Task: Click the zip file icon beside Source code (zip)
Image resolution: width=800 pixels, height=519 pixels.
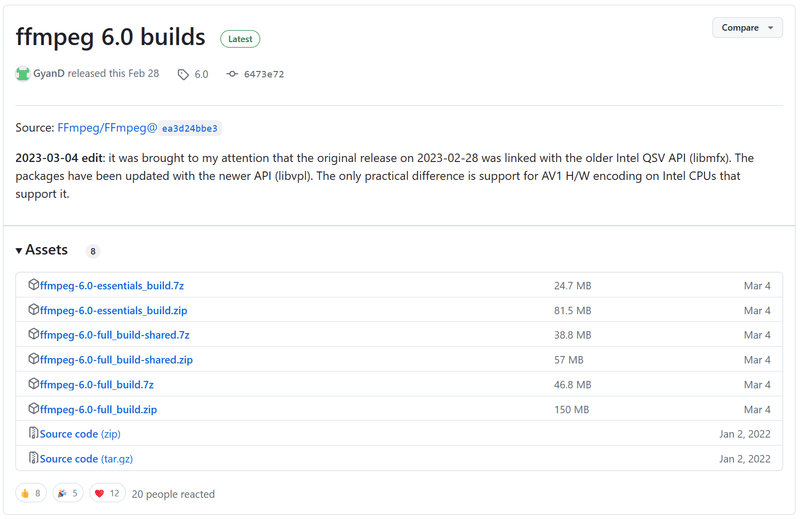Action: pyautogui.click(x=34, y=433)
